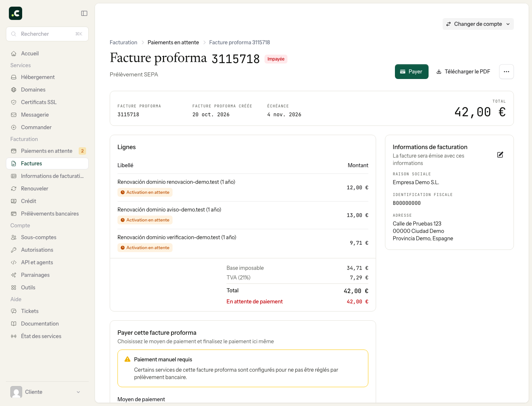
Task: Select Factures in the sidebar
Action: coord(47,164)
